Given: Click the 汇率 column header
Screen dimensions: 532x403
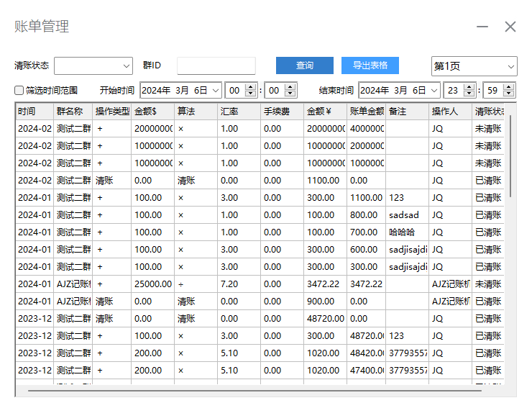Looking at the screenshot, I should point(238,112).
